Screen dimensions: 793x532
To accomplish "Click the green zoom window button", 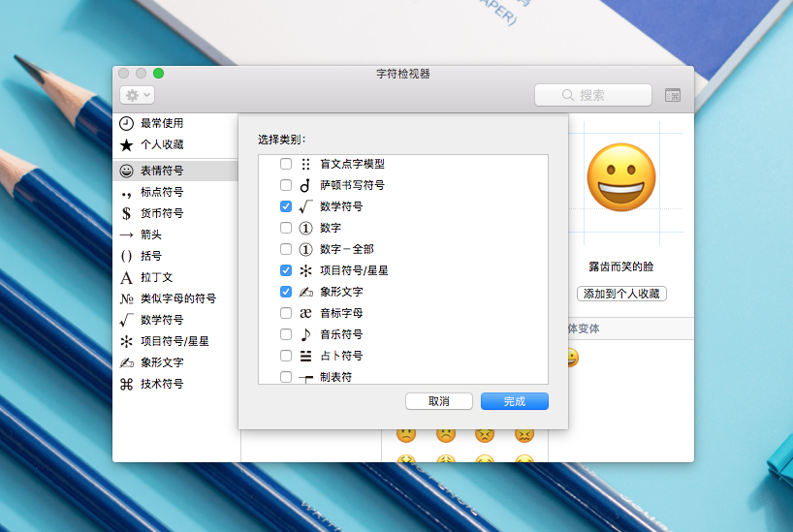I will [158, 74].
